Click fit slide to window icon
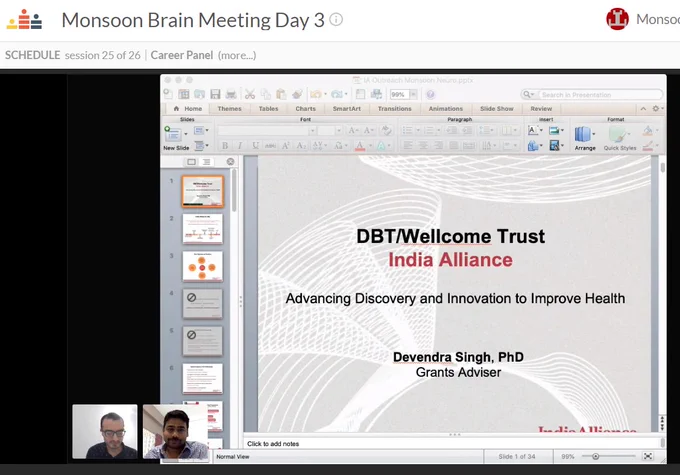Viewport: 680px width, 475px height. [648, 456]
